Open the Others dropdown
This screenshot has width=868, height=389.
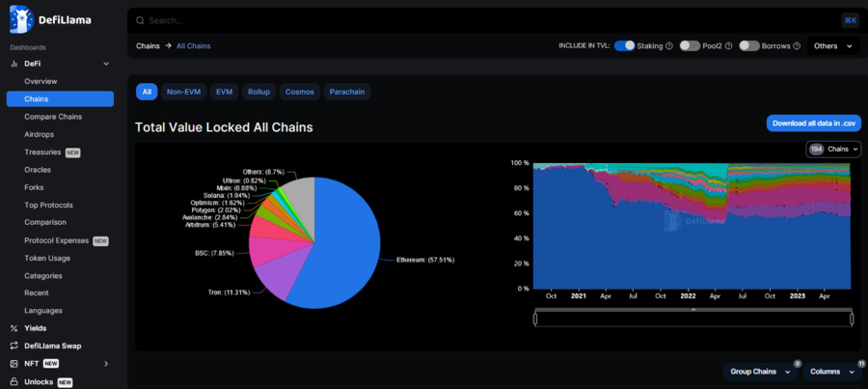tap(833, 46)
